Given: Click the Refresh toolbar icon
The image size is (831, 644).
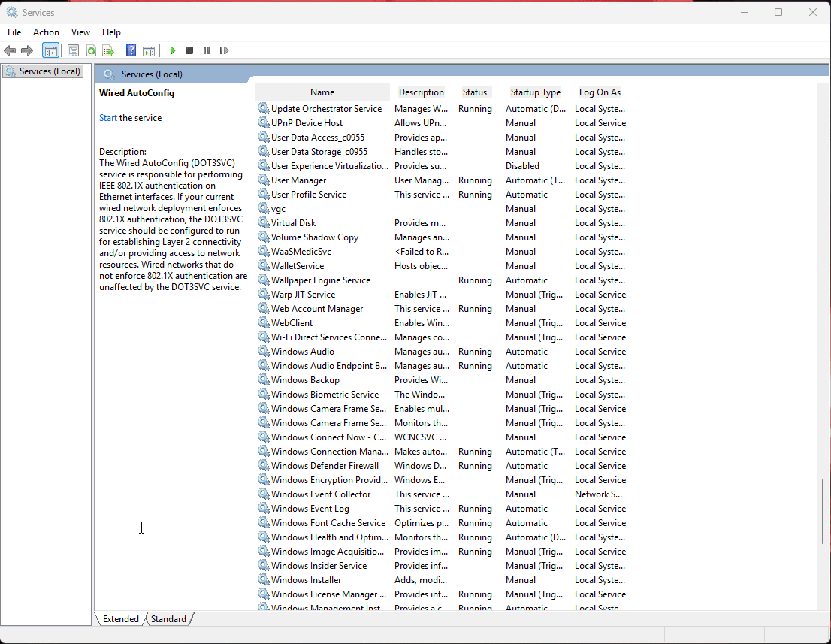Looking at the screenshot, I should click(91, 50).
